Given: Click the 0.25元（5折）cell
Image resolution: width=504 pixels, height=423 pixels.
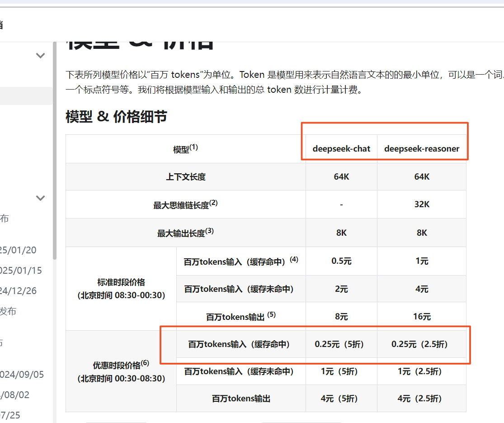Looking at the screenshot, I should click(341, 344).
